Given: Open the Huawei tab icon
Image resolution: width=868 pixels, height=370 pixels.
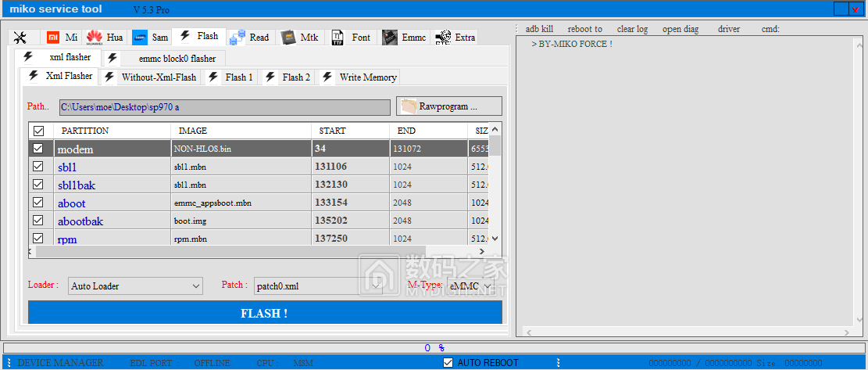Looking at the screenshot, I should pos(95,38).
